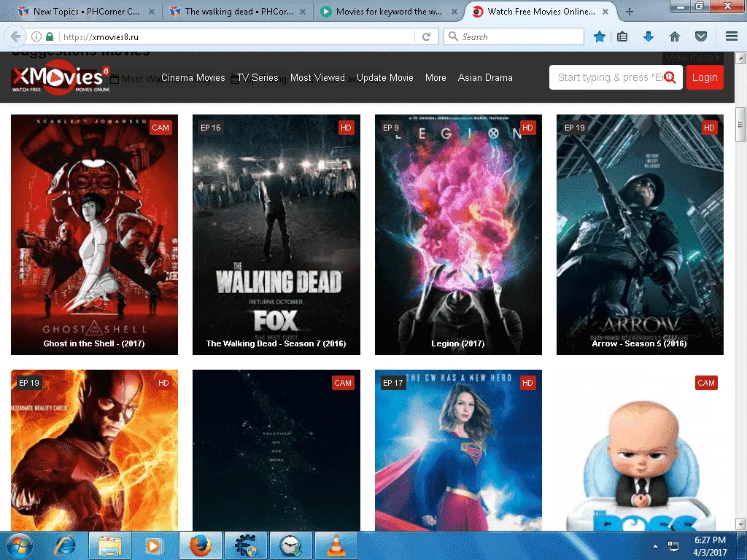Viewport: 747px width, 560px height.
Task: Click The Walking Dead - Season 7 title
Action: click(276, 343)
